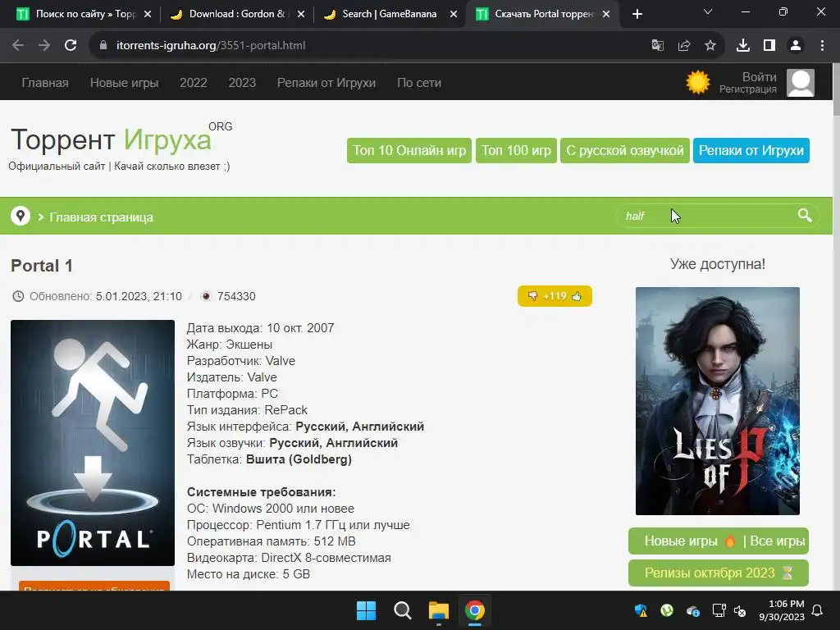Click 'С русской озвучкой' button
Screen dimensions: 840x630
[624, 151]
